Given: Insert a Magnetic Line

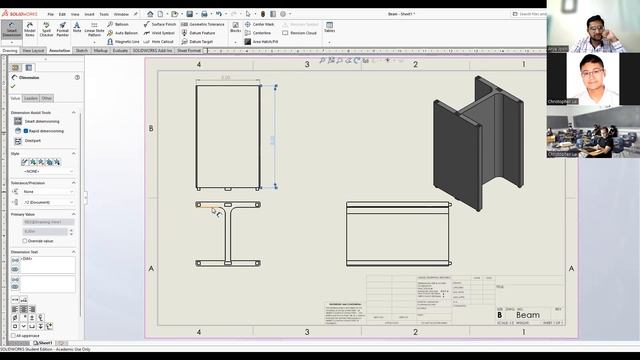Looking at the screenshot, I should tap(123, 42).
